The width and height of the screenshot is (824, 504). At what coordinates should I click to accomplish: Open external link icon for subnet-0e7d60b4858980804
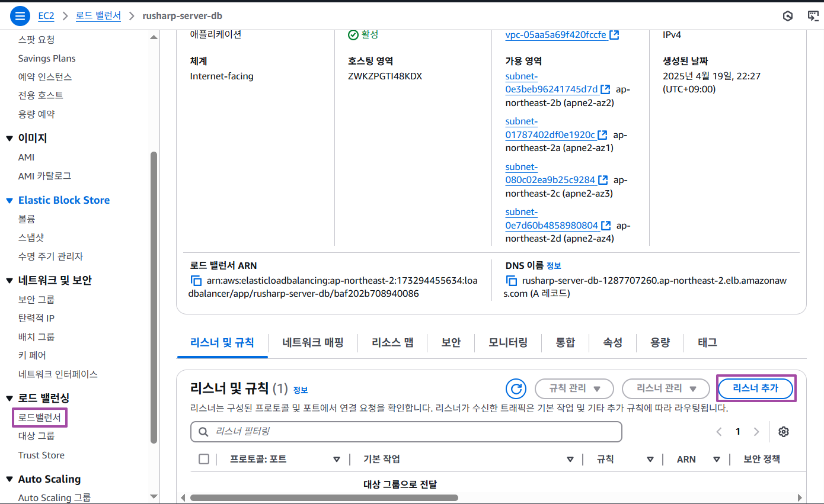coord(606,226)
